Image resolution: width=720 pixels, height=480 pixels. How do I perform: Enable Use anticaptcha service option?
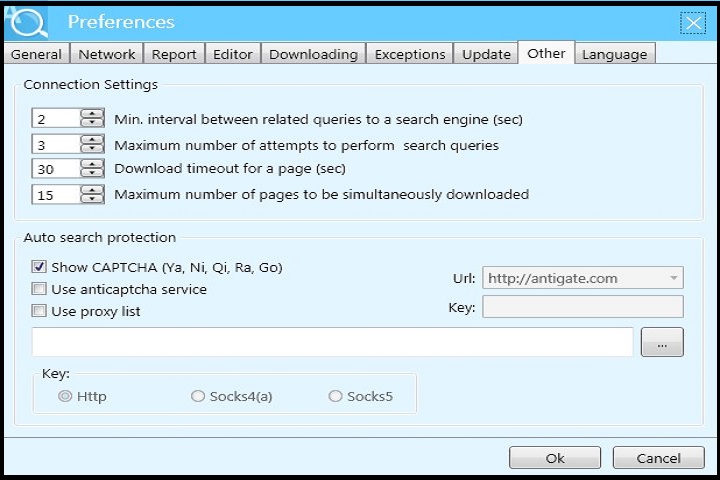click(39, 289)
